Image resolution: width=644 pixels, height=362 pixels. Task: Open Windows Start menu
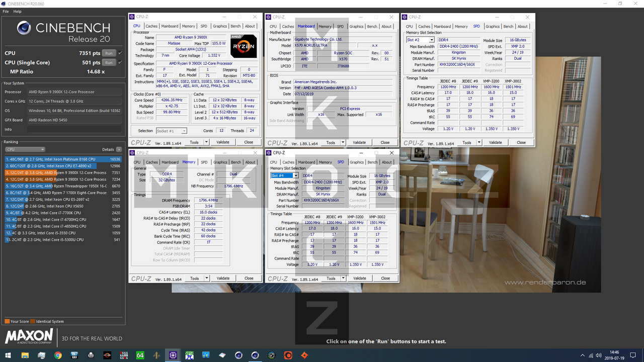point(8,355)
